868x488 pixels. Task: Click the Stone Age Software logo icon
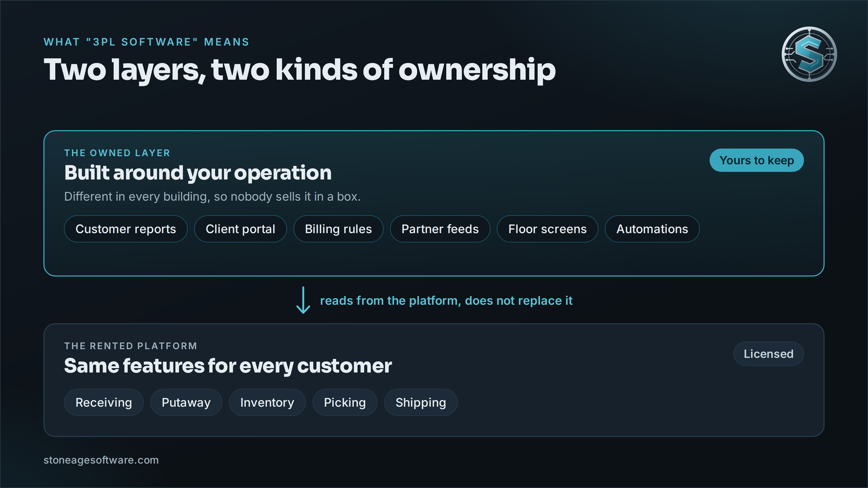pos(809,54)
